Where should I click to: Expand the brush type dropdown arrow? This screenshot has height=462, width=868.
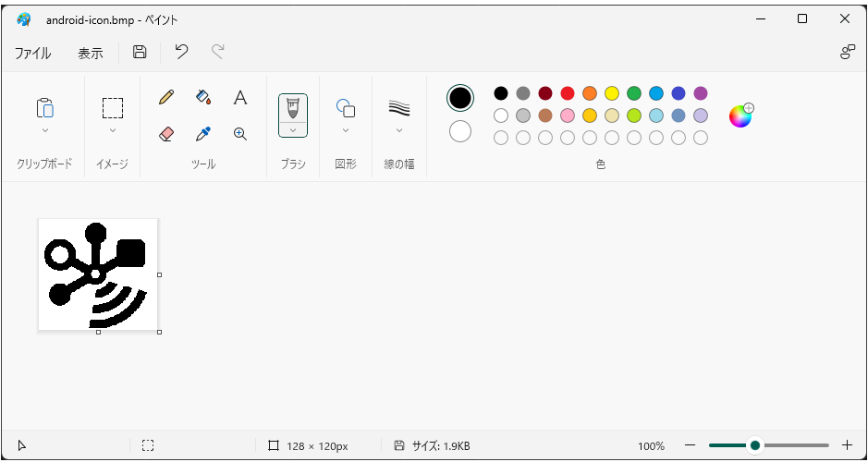[293, 130]
